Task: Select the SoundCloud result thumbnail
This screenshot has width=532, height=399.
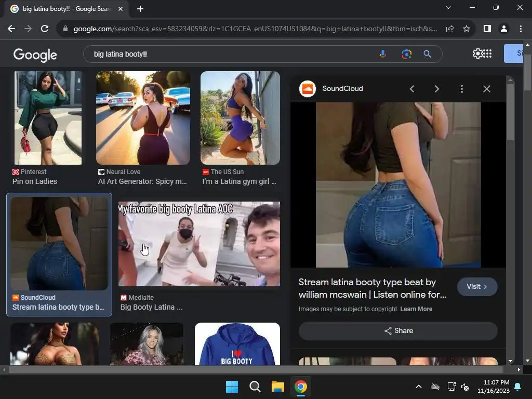Action: point(59,244)
